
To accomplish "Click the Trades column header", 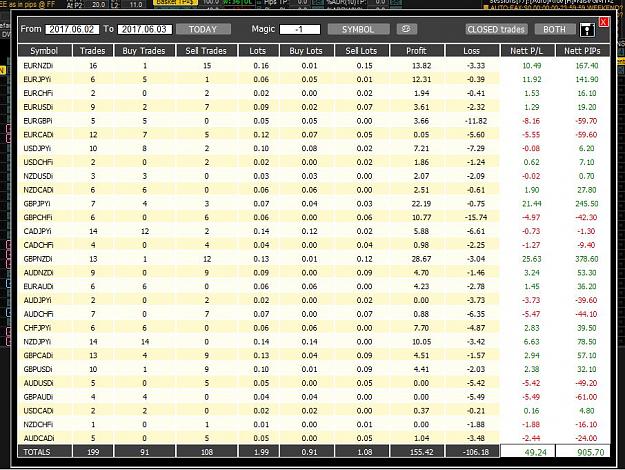I will (x=93, y=51).
